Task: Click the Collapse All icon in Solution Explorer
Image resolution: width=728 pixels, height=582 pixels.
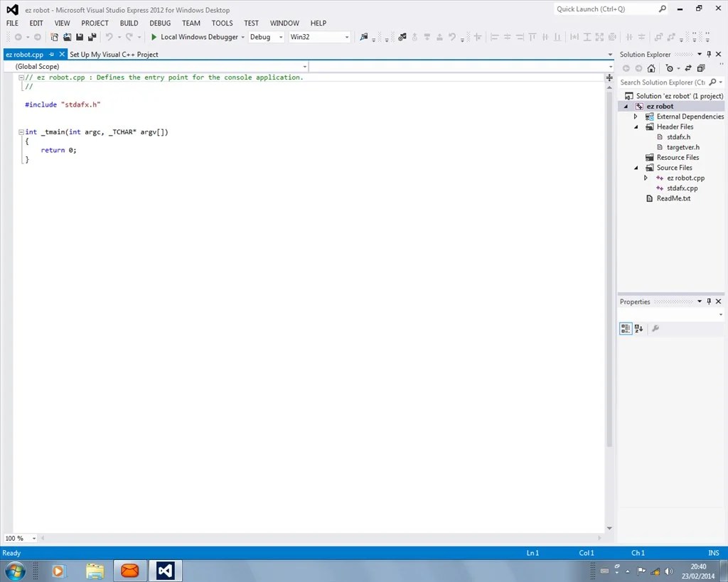Action: click(x=701, y=68)
